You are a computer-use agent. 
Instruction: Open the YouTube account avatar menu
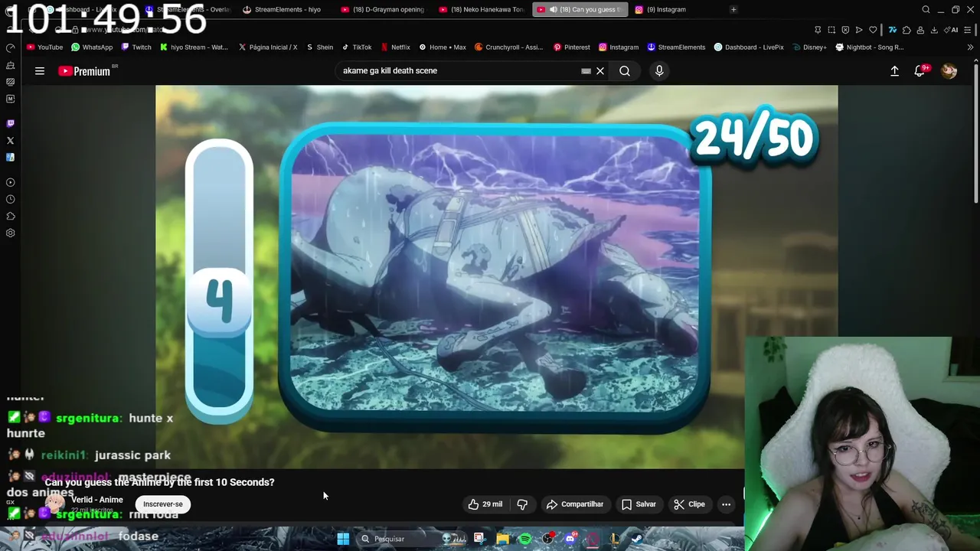coord(949,71)
